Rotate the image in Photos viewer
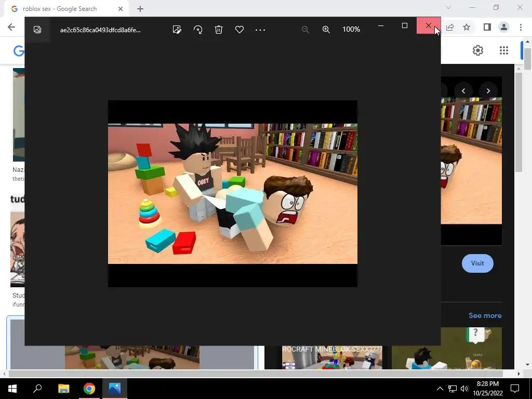Screen dimensions: 532x399 198,30
